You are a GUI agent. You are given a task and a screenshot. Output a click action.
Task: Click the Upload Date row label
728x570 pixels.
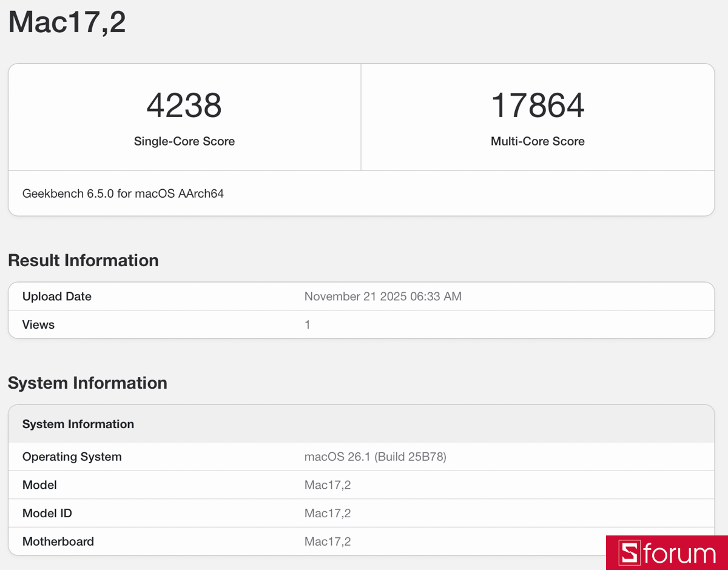click(57, 297)
